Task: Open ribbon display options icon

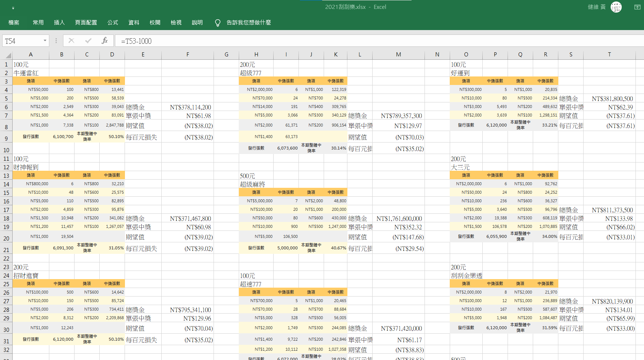Action: click(637, 7)
